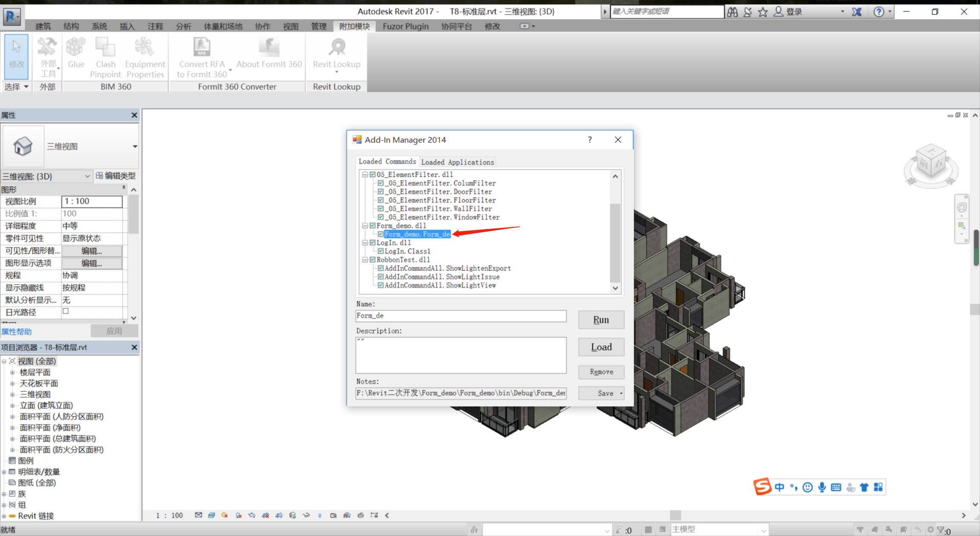Open the 三维视图 type selector dropdown
Screen dimensions: 980x536
[x=134, y=147]
